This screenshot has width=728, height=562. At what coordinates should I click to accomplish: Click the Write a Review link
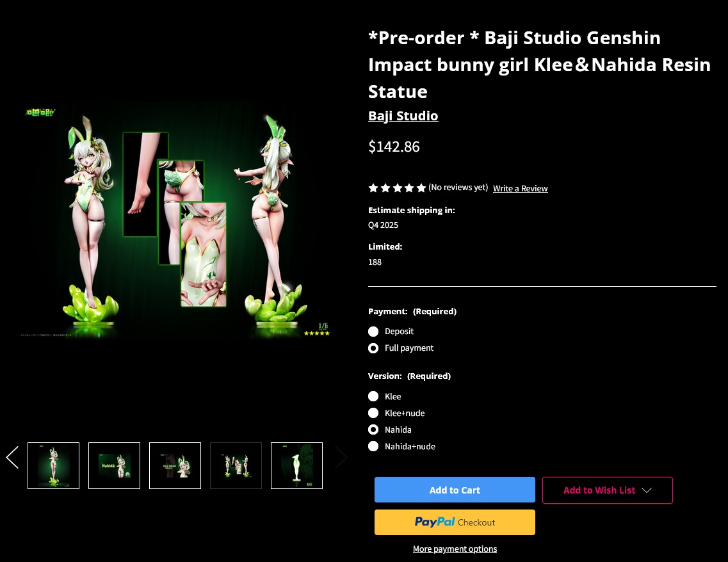click(520, 188)
